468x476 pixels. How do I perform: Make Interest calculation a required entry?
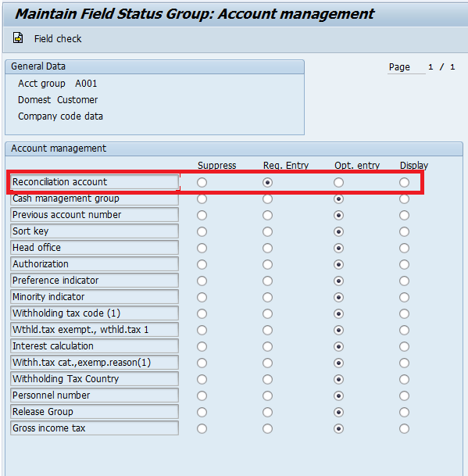[x=267, y=346]
